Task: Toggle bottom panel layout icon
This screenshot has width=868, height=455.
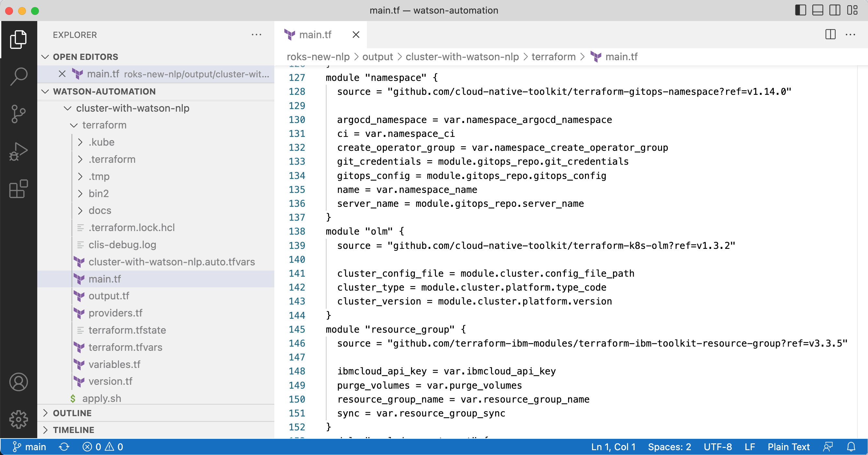Action: tap(818, 10)
